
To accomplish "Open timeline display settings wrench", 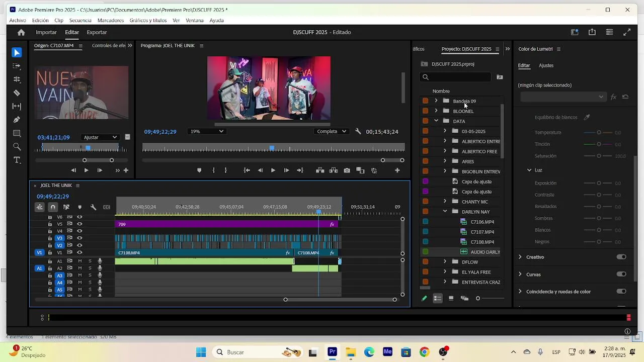I will tap(93, 207).
